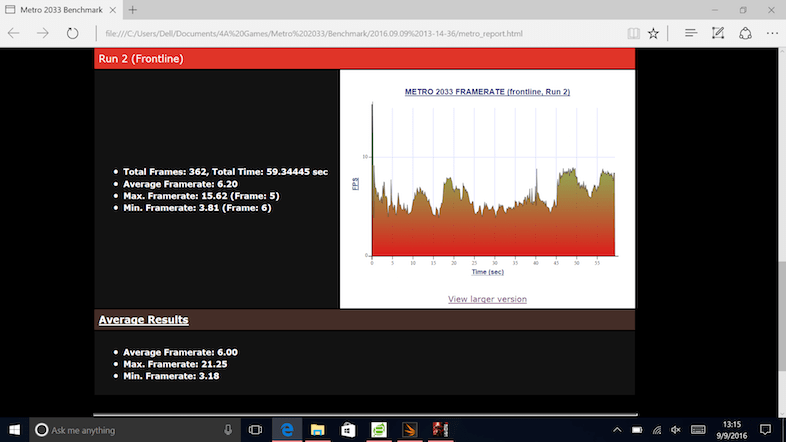Open Microsoft Edge on the taskbar

pyautogui.click(x=287, y=430)
